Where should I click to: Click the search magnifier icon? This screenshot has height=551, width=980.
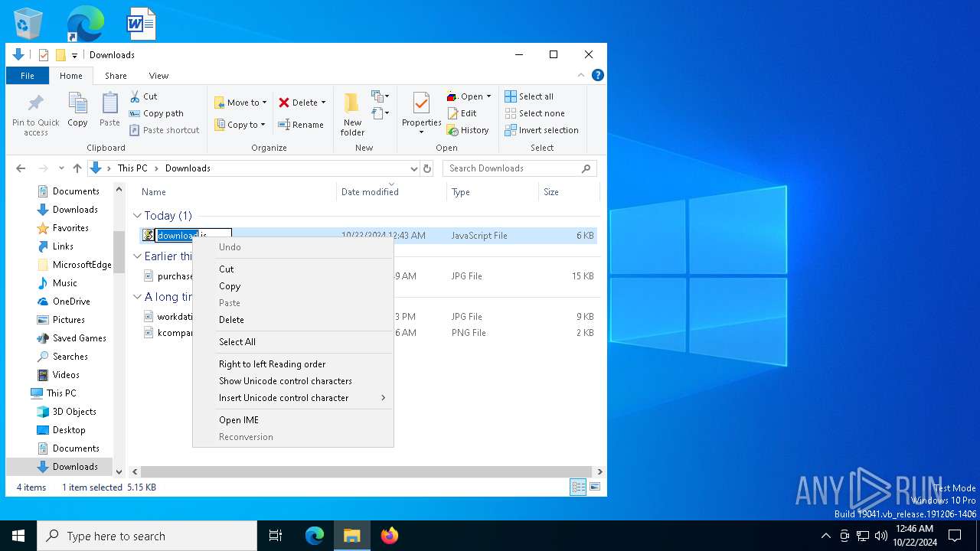[x=586, y=168]
